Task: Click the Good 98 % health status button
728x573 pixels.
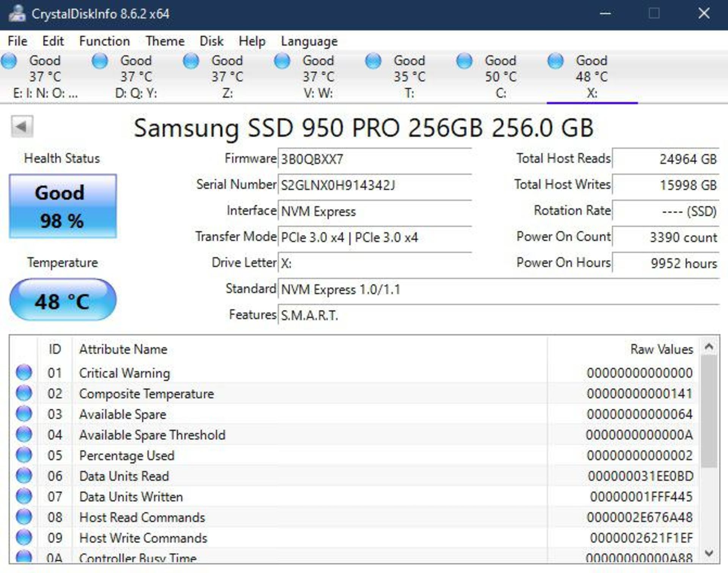Action: [63, 206]
